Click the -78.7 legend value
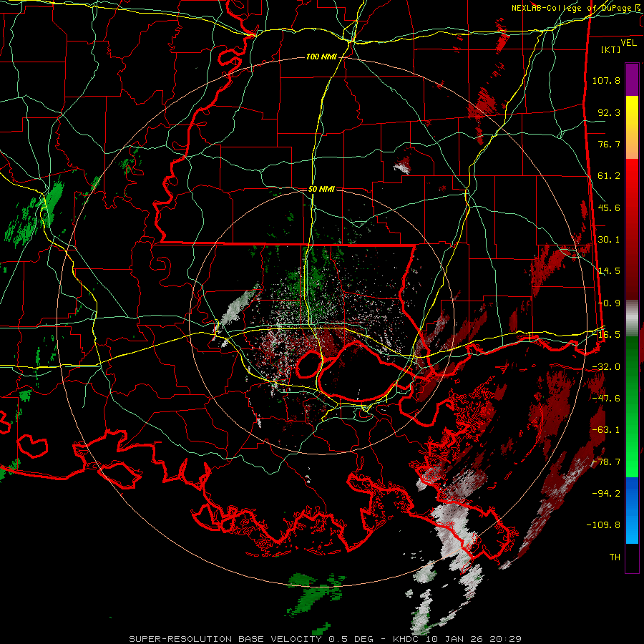 pos(606,462)
